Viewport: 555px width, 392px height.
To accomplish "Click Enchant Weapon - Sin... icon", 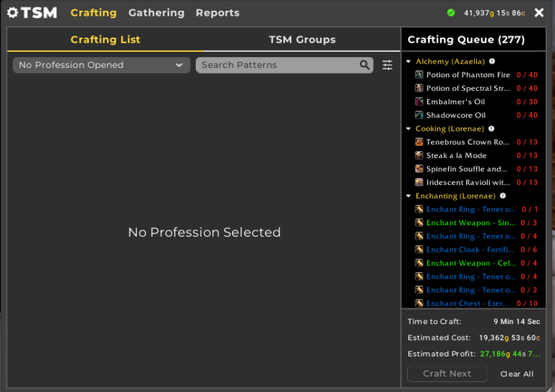I will 418,222.
